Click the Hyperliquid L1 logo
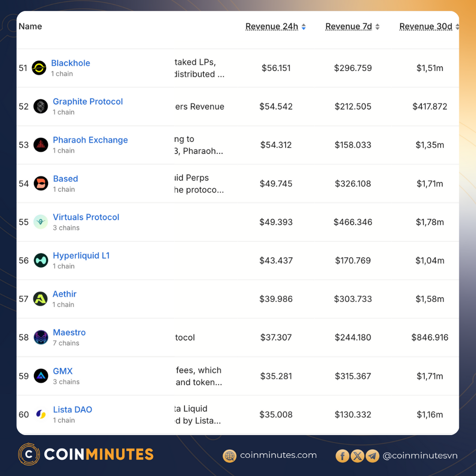 coord(41,260)
